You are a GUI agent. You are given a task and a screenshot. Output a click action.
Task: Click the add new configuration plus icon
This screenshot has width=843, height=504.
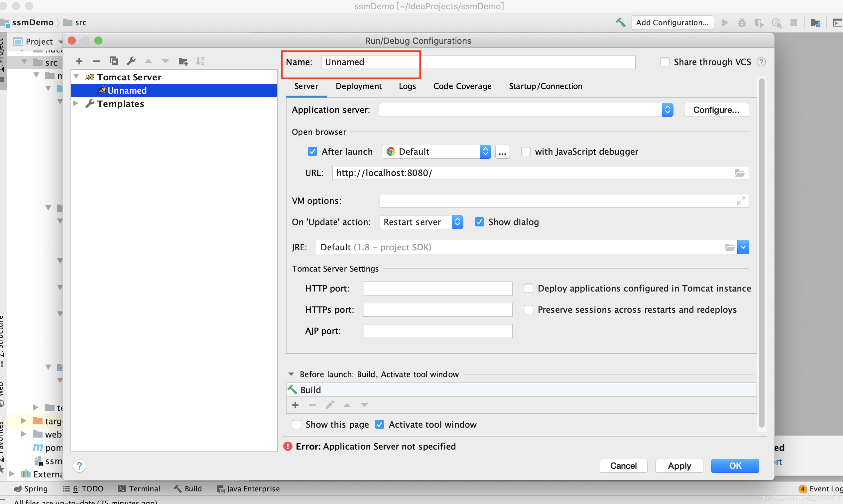click(79, 61)
